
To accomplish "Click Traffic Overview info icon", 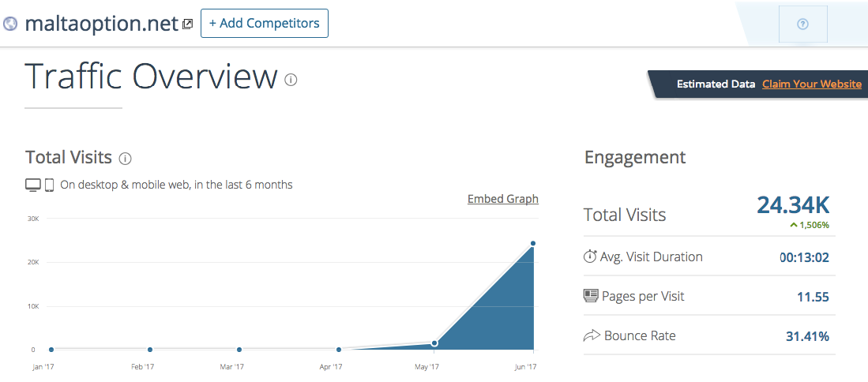I will [291, 81].
